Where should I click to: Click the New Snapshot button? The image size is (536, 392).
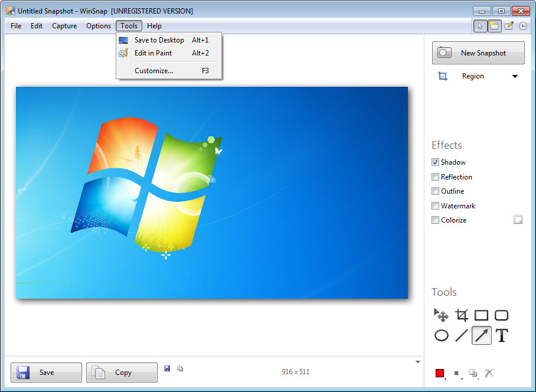coord(478,53)
